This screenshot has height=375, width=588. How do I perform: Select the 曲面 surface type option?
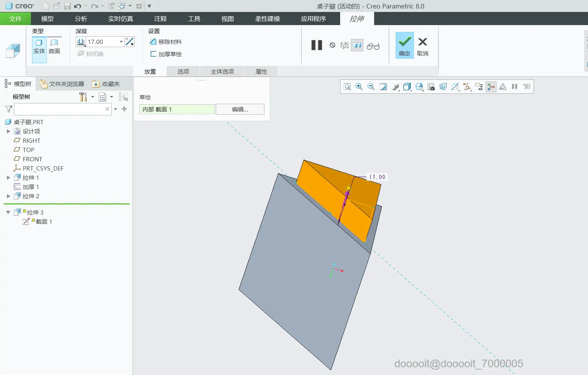(x=54, y=47)
